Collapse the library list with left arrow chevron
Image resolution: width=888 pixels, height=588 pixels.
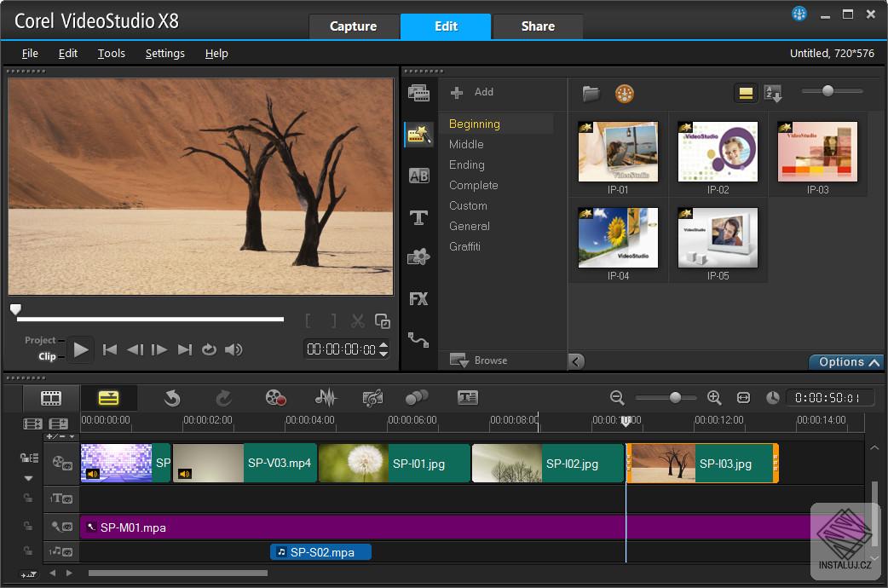coord(576,361)
